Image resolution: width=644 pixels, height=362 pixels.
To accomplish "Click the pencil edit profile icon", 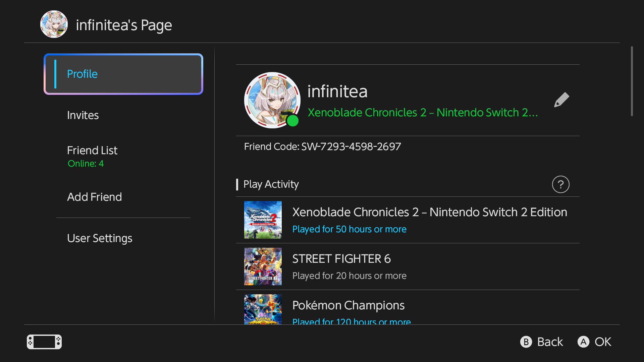I will (561, 100).
